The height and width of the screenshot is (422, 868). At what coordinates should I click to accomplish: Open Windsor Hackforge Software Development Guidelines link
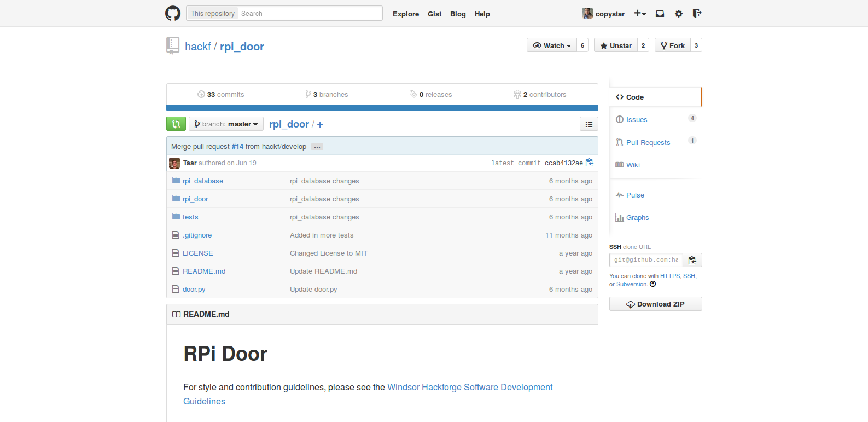coord(368,394)
